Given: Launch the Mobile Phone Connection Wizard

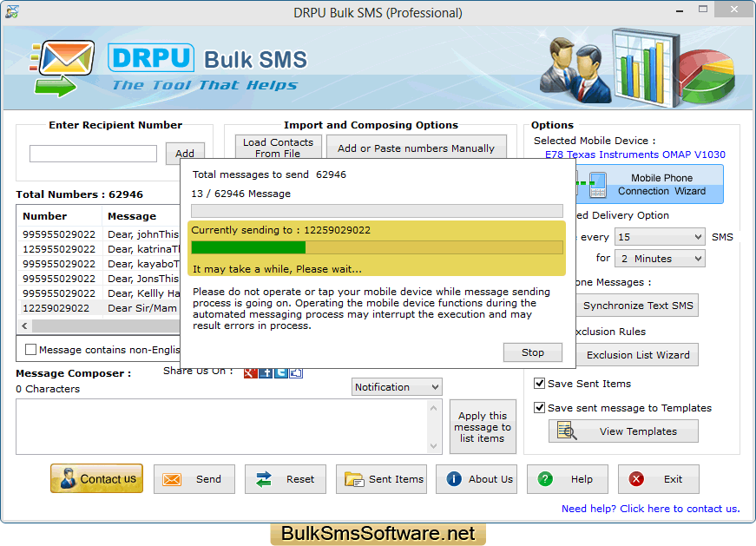Looking at the screenshot, I should pos(650,184).
